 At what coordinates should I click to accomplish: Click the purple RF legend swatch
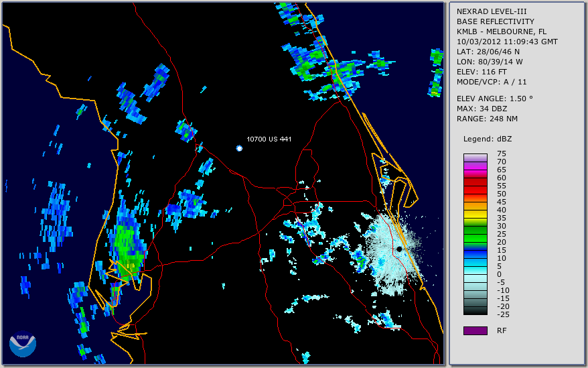(x=475, y=330)
